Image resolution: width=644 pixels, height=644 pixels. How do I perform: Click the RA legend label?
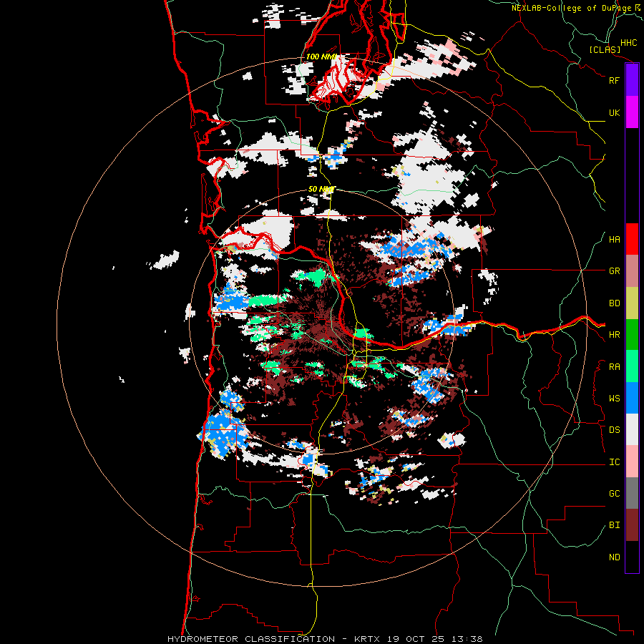tap(614, 367)
